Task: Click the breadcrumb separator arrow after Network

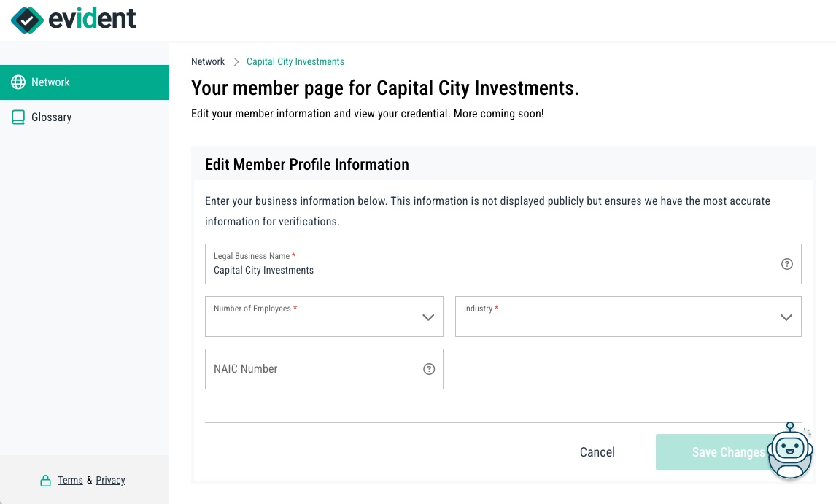Action: tap(235, 62)
